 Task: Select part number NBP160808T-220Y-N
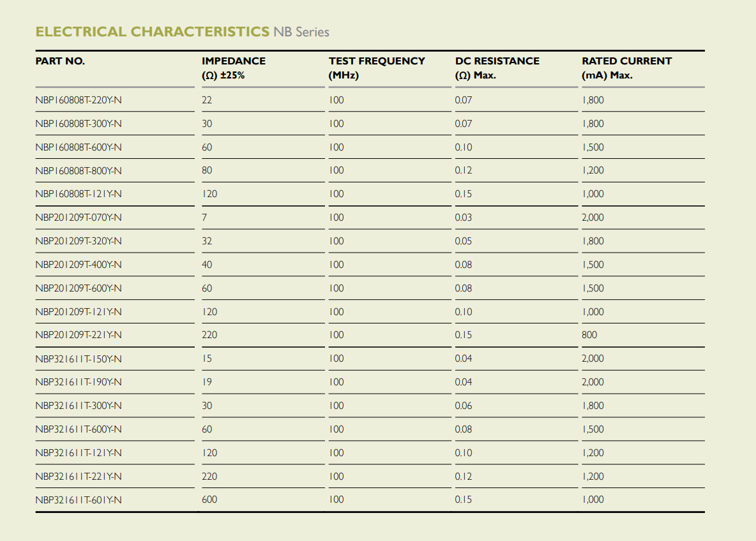79,100
